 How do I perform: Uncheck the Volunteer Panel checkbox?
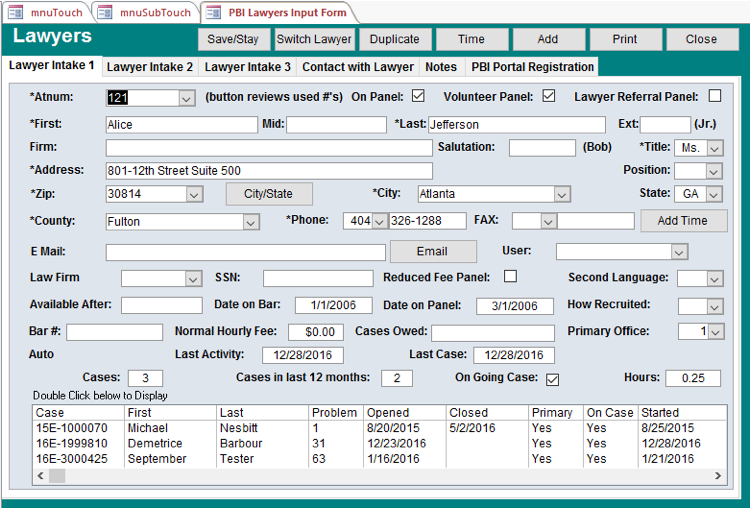pos(548,97)
